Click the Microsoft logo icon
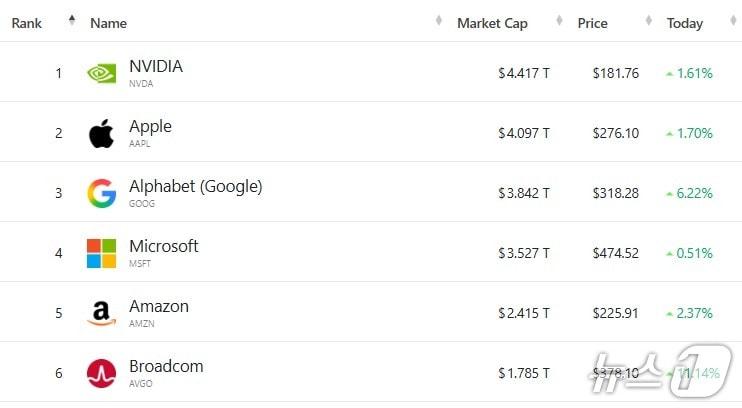Viewport: 742px width, 408px height. (x=101, y=253)
